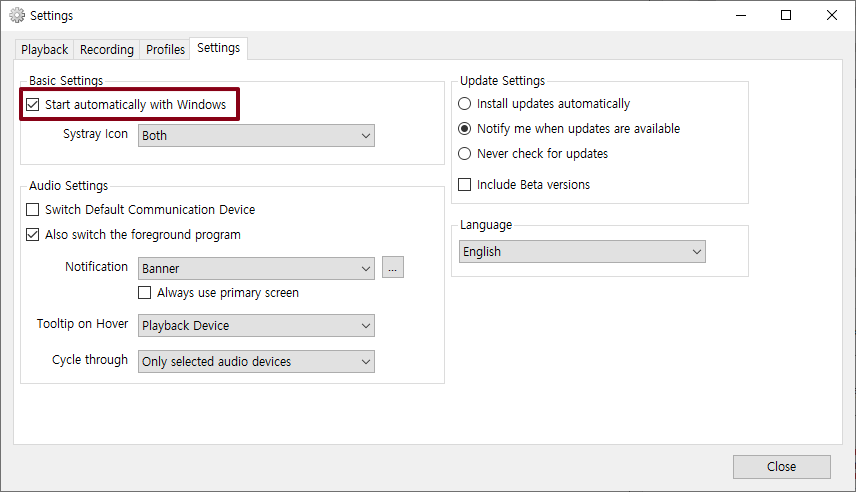Switch to the Playback tab
Image resolution: width=856 pixels, height=492 pixels.
pyautogui.click(x=44, y=50)
